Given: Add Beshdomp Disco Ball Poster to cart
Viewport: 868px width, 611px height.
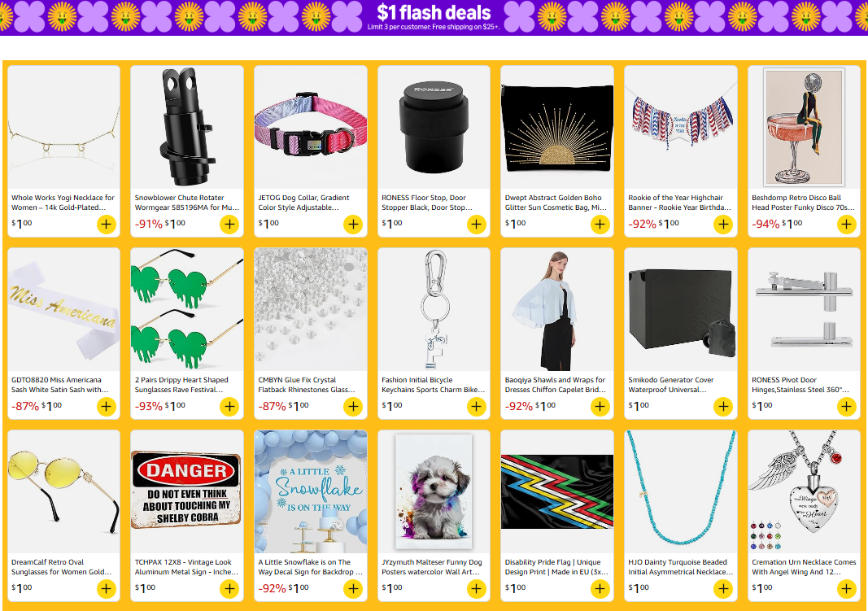Looking at the screenshot, I should (846, 225).
